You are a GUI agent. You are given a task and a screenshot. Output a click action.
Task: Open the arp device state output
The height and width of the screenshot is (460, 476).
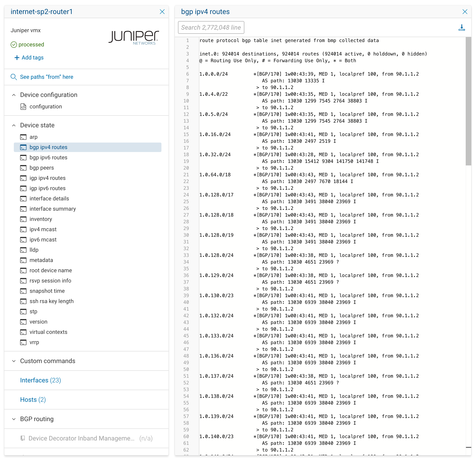point(34,137)
